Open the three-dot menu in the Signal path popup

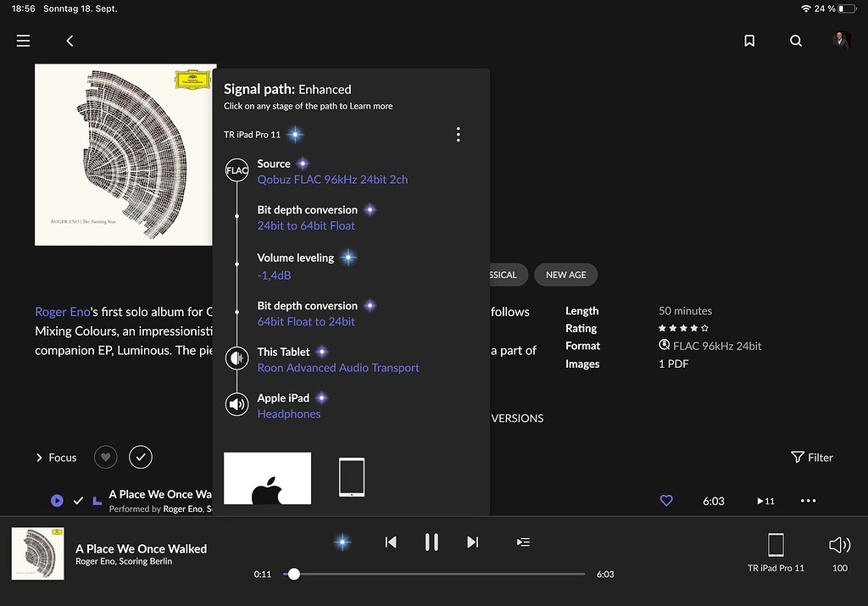coord(459,134)
